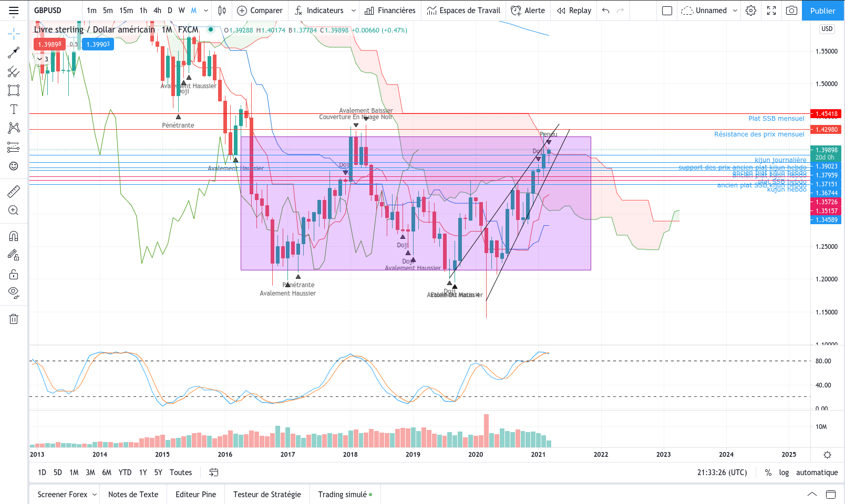Screen dimensions: 845x504
Task: Maximize the bottom panel
Action: [x=831, y=495]
